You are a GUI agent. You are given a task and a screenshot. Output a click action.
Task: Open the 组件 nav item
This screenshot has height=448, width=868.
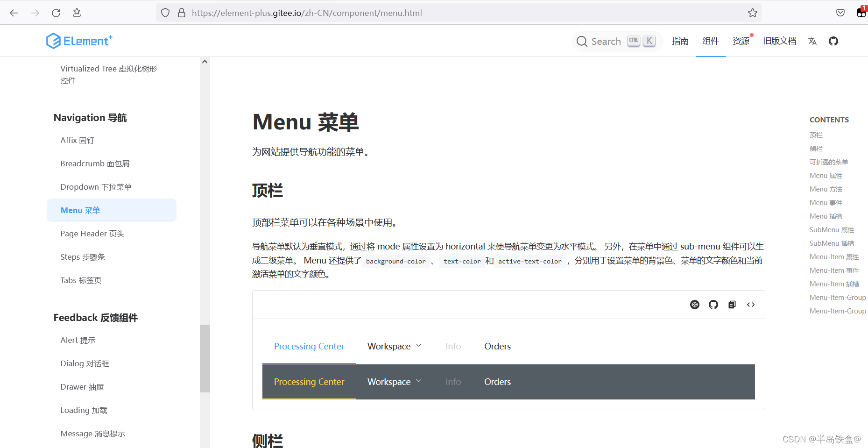coord(711,41)
